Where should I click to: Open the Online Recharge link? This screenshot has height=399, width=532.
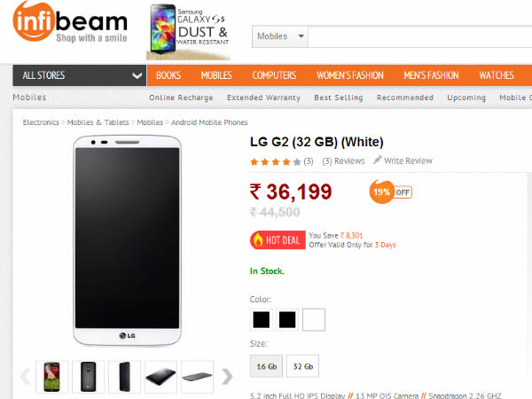tap(181, 98)
